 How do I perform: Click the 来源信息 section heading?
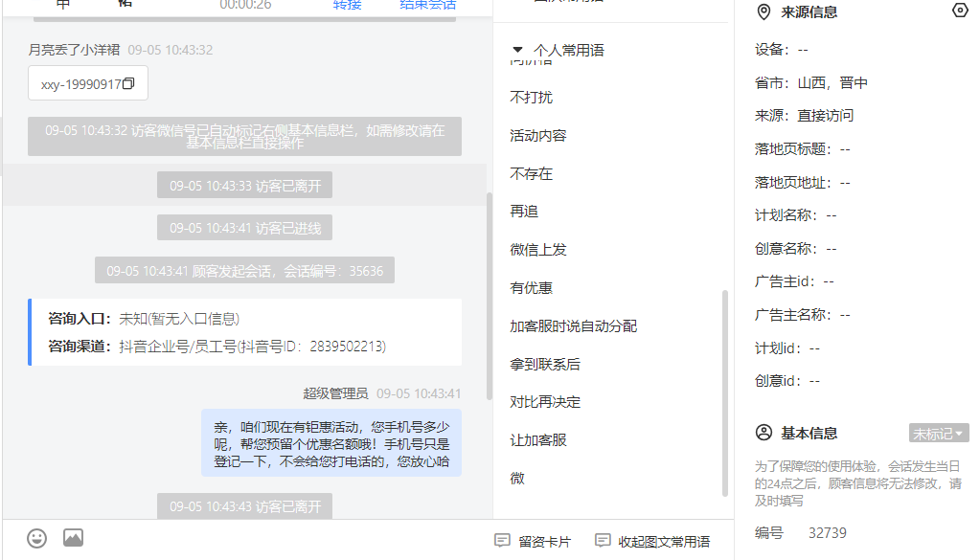tap(809, 11)
